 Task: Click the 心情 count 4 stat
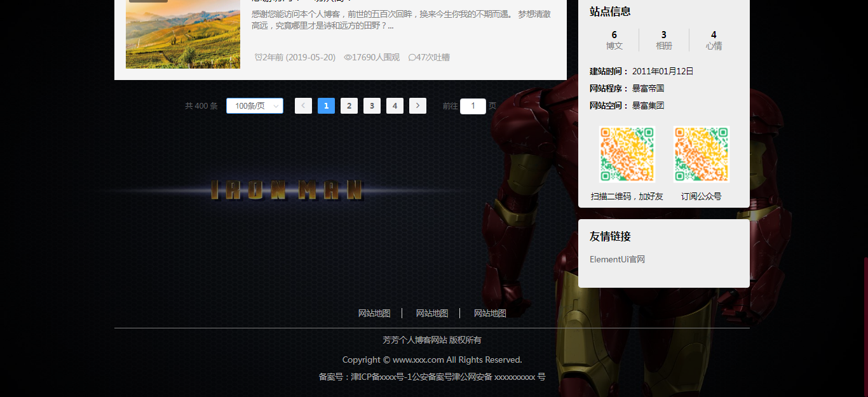point(714,40)
